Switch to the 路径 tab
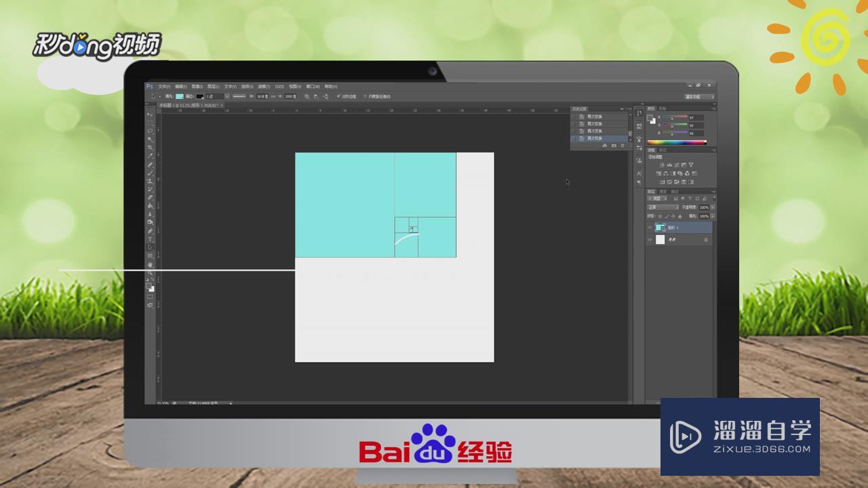The height and width of the screenshot is (488, 868). (x=675, y=192)
